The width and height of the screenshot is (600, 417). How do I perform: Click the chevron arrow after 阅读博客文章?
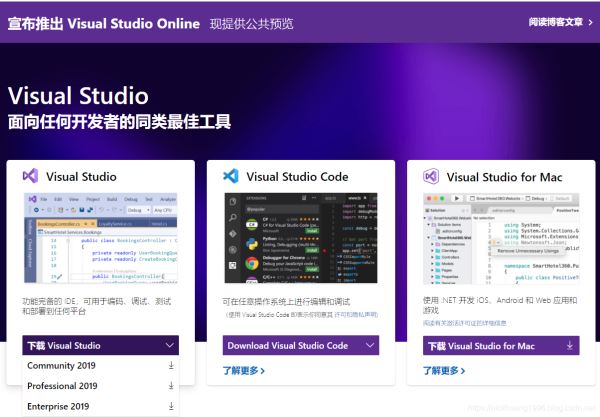click(x=590, y=23)
